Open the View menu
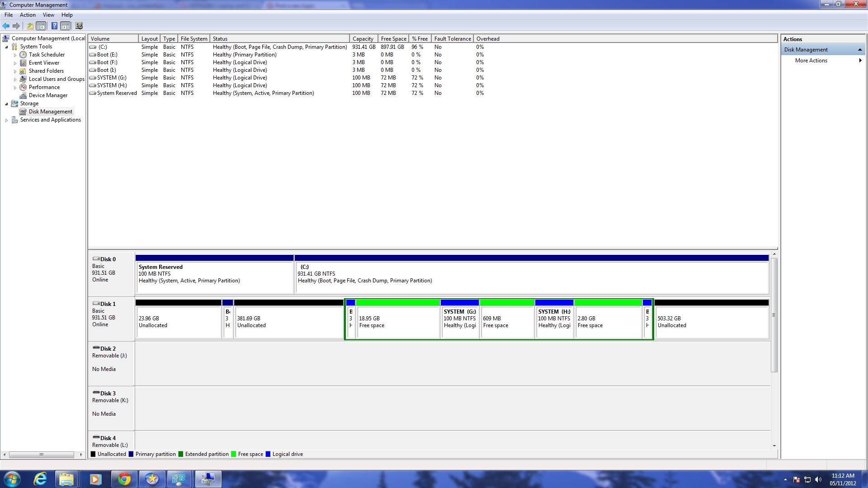Screen dimensions: 868x488 pos(48,15)
